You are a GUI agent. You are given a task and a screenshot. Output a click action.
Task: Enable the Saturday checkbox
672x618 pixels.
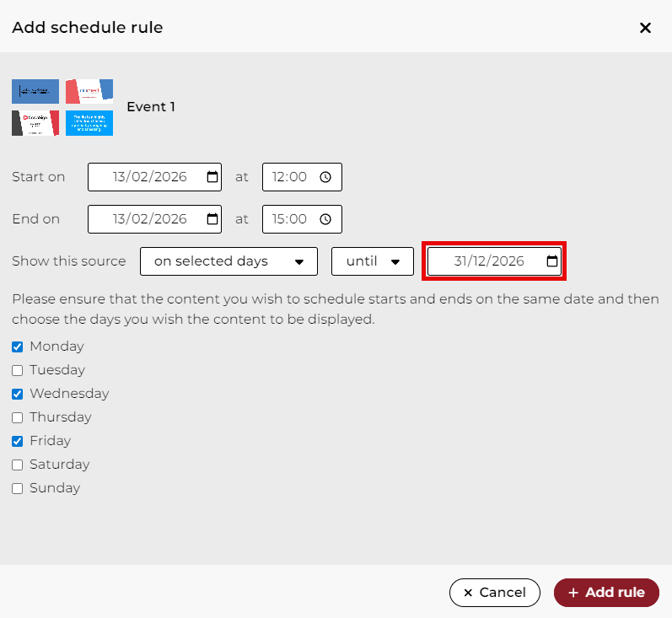[x=18, y=465]
